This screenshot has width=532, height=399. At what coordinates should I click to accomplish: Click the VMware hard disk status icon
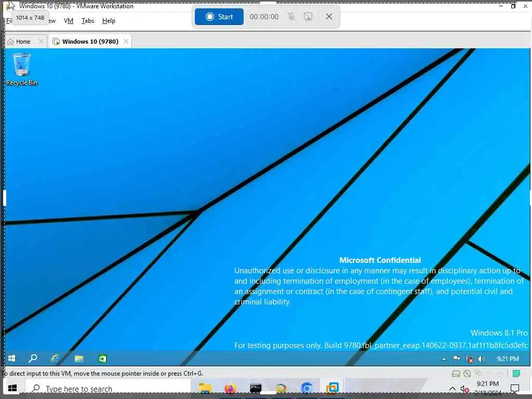pos(456,374)
